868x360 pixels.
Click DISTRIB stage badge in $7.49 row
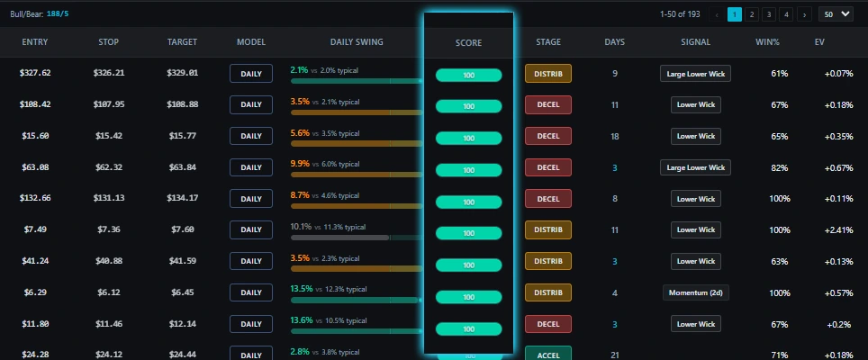click(x=548, y=229)
